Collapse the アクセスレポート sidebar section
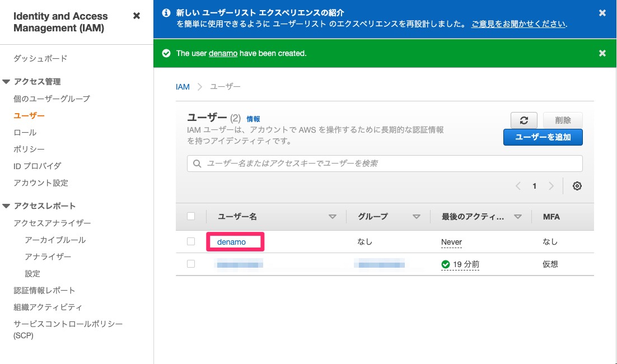The width and height of the screenshot is (617, 364). 7,206
